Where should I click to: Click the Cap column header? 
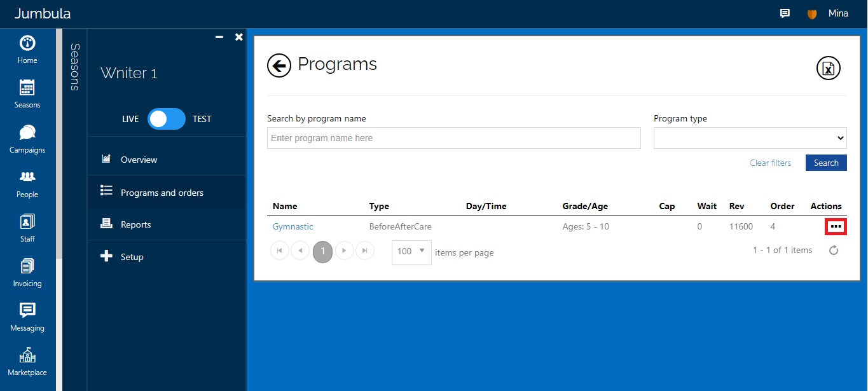667,206
